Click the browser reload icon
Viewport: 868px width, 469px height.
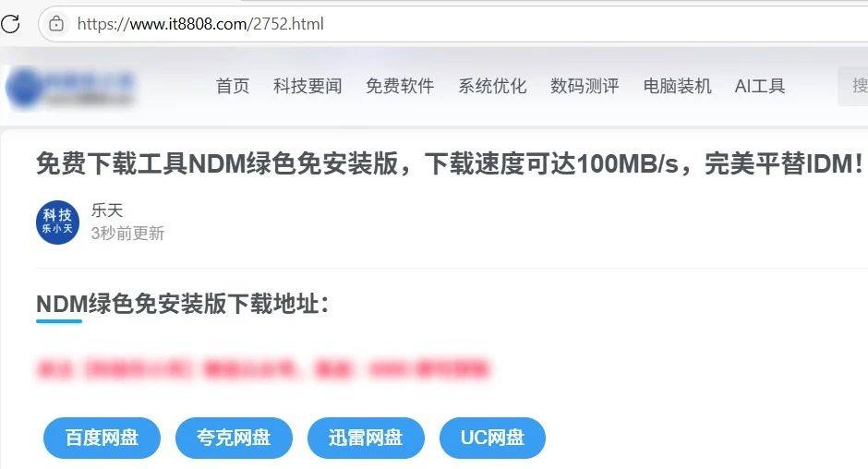coord(10,24)
